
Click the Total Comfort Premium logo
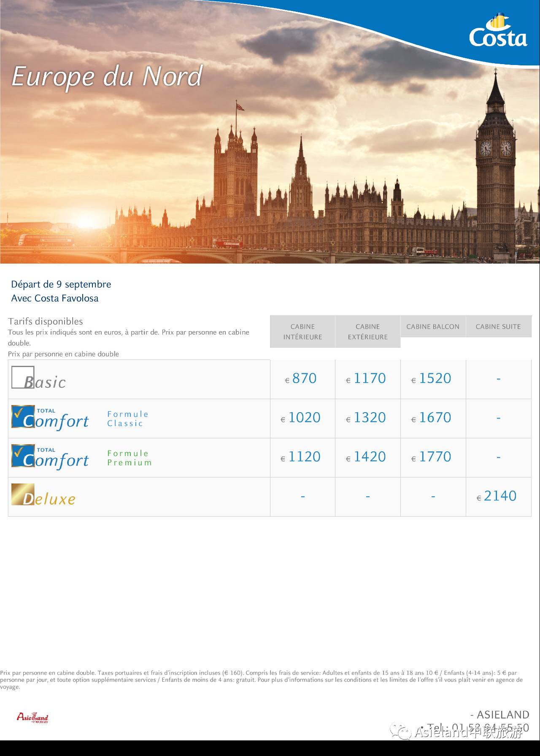tap(50, 457)
